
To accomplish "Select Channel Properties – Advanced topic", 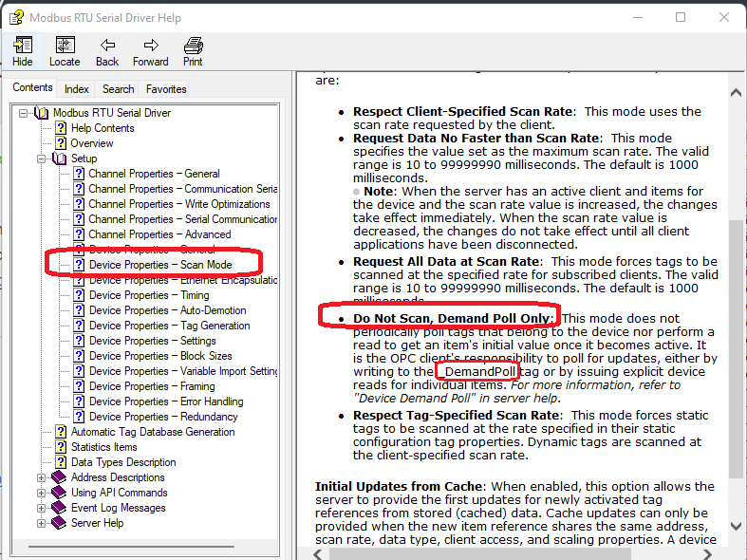I will point(159,234).
